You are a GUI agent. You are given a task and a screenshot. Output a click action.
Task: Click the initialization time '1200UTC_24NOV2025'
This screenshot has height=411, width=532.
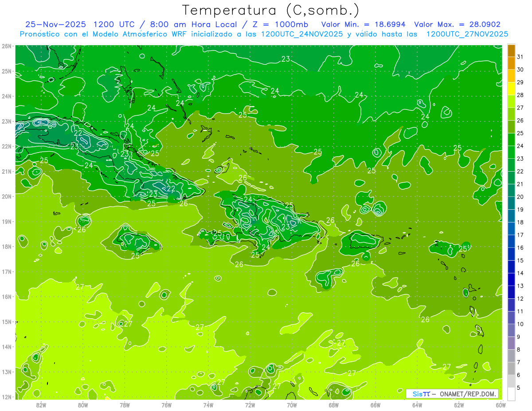pyautogui.click(x=301, y=34)
